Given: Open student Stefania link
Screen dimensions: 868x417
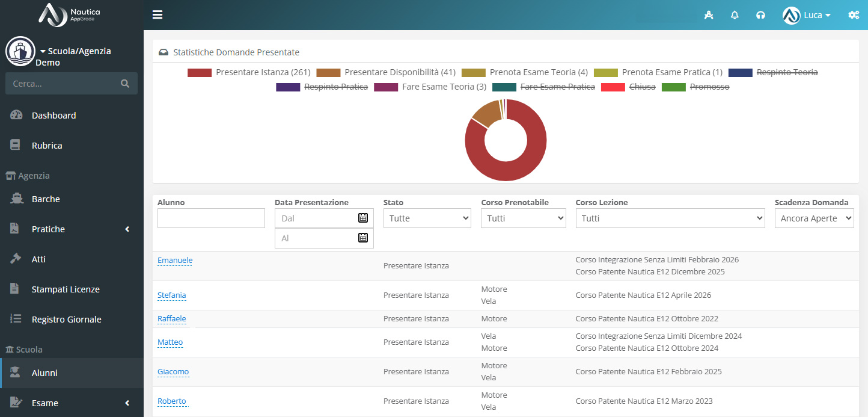Looking at the screenshot, I should (172, 295).
